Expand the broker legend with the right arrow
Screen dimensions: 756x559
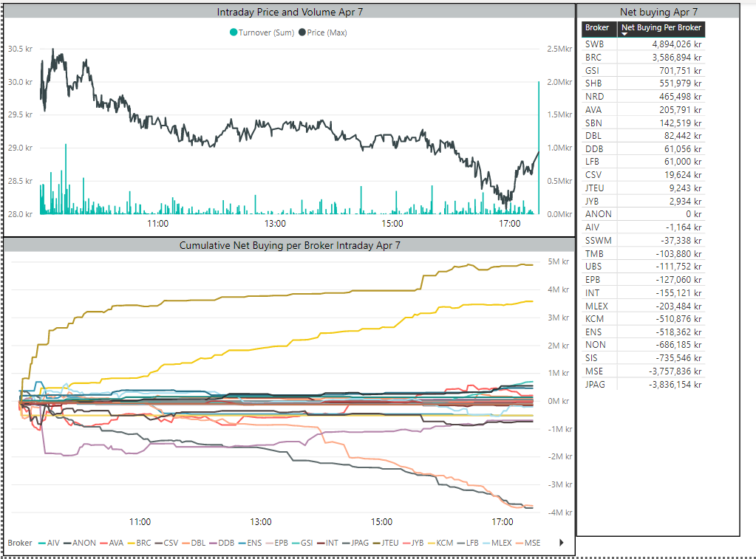pyautogui.click(x=561, y=542)
